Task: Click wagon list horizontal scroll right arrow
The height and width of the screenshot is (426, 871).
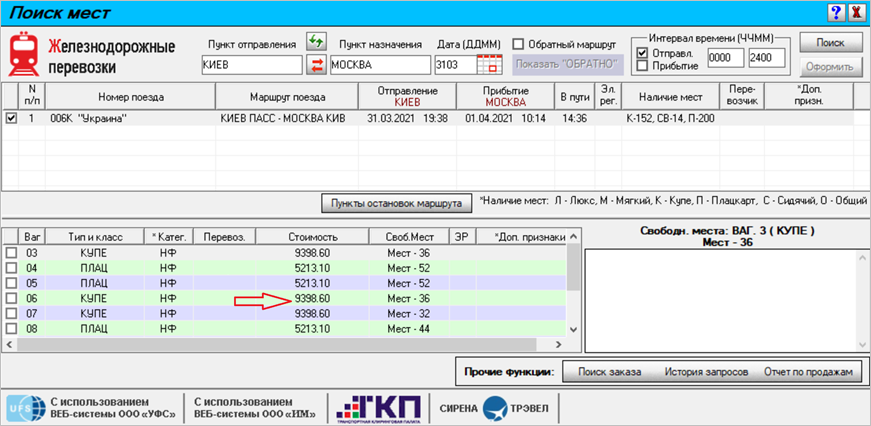Action: tap(574, 344)
